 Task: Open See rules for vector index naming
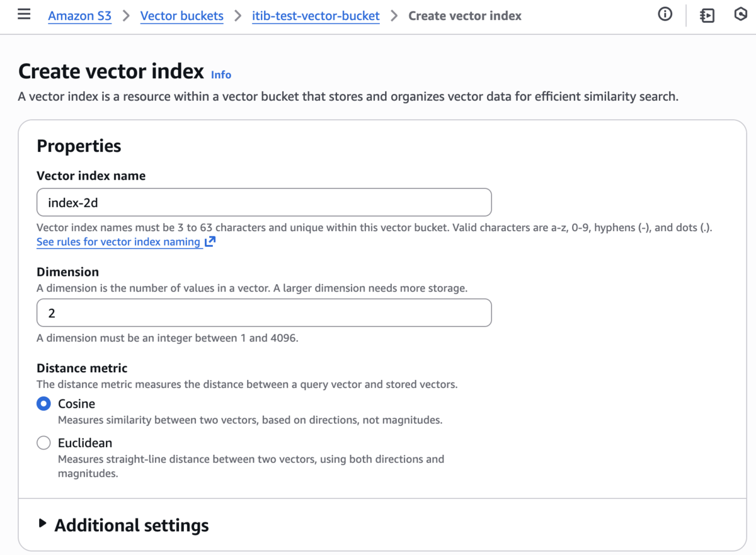click(x=118, y=242)
